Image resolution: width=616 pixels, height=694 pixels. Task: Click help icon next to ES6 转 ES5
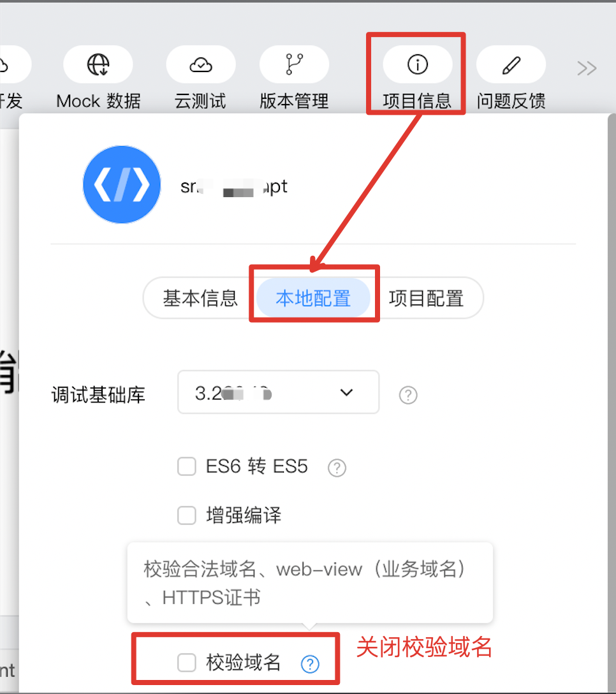coord(337,468)
